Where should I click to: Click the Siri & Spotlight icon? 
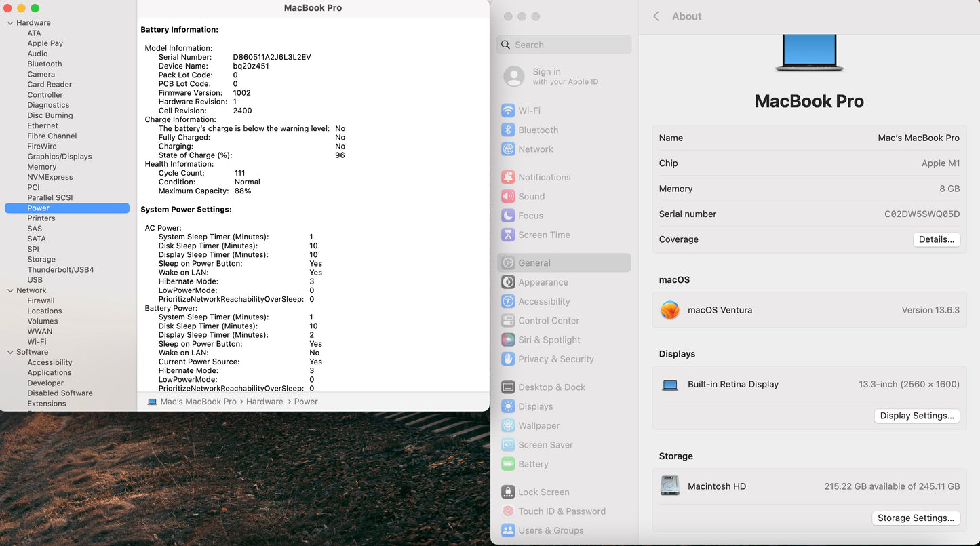[507, 340]
